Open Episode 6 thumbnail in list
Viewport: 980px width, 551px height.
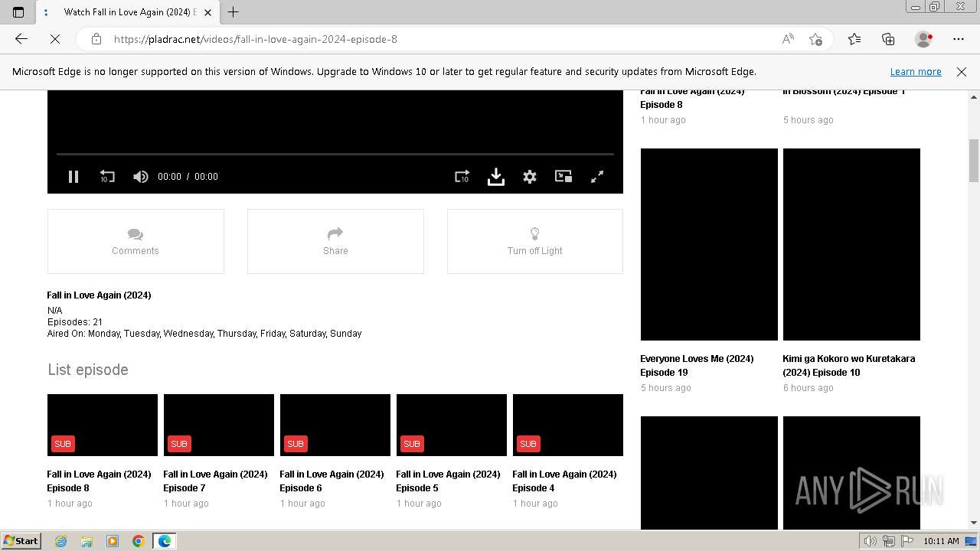(335, 425)
